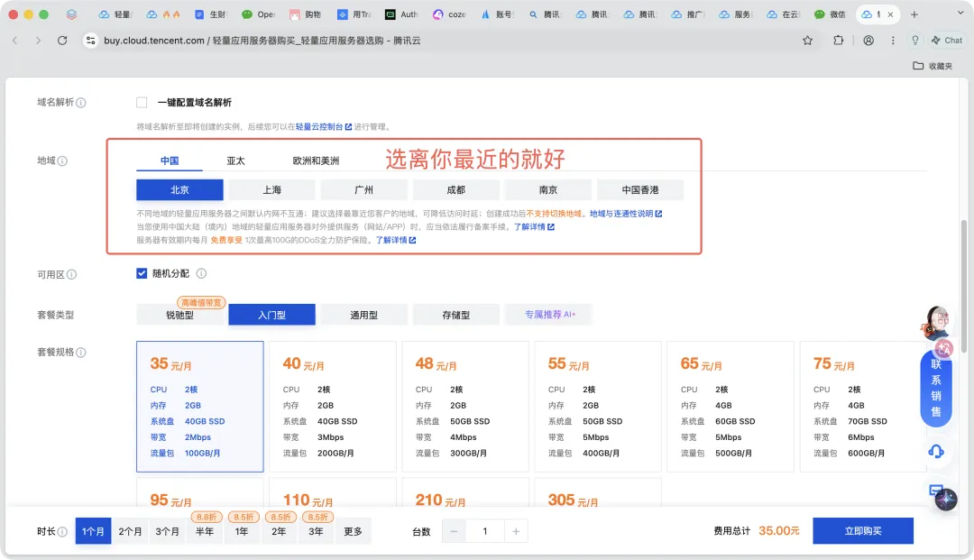This screenshot has height=560, width=974.
Task: Open site information icon in address bar
Action: [91, 41]
